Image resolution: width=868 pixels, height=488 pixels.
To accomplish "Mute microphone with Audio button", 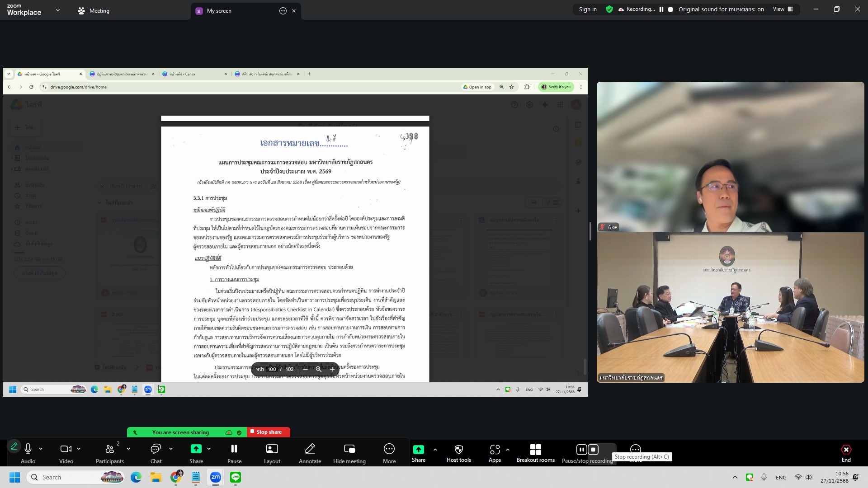I will (x=28, y=449).
